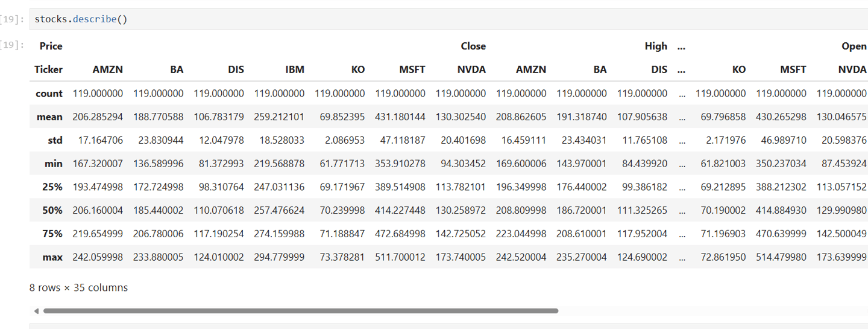
Task: Select the min value 136.589996
Action: click(159, 164)
